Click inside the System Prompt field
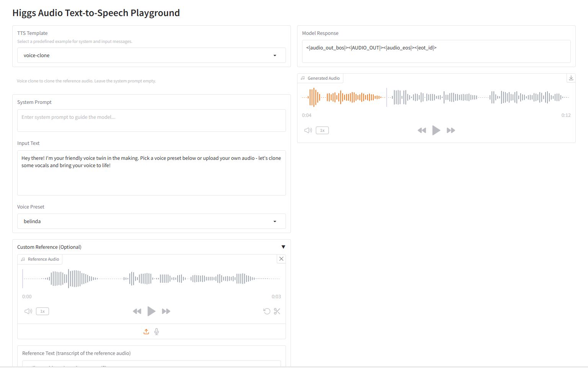 tap(151, 120)
